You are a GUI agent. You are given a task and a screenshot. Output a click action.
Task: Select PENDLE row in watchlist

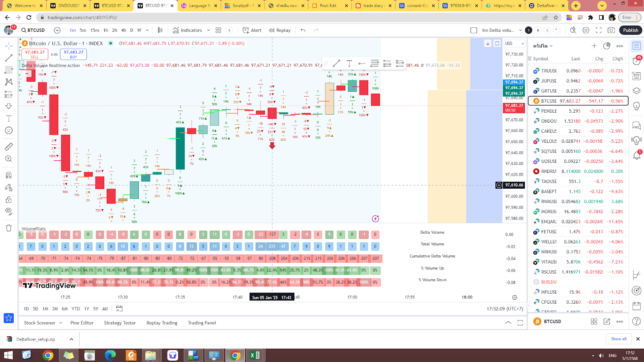tap(578, 111)
